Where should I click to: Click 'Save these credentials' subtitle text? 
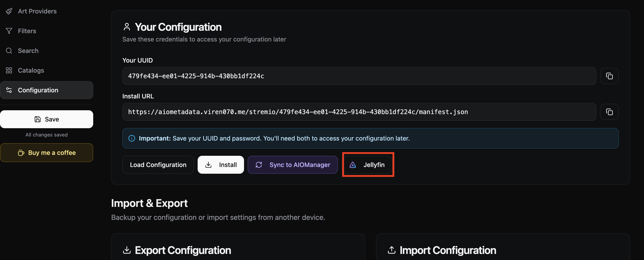click(204, 39)
